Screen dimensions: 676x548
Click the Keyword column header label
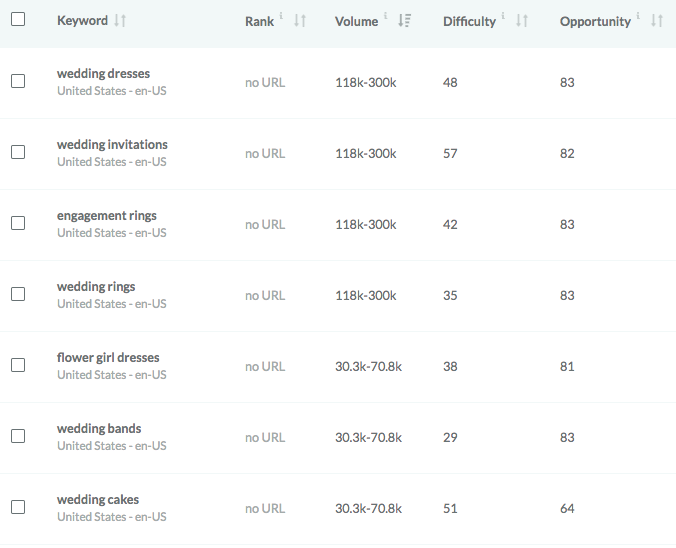tap(82, 21)
